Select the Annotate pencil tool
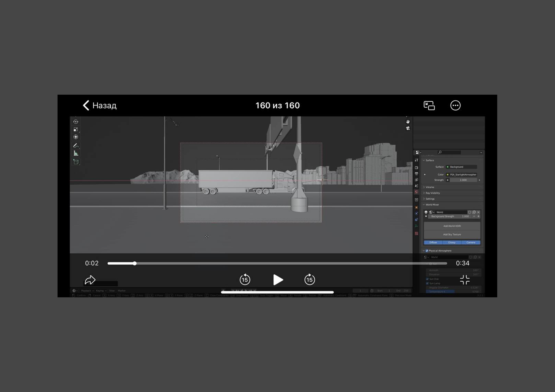The image size is (555, 392). point(76,145)
